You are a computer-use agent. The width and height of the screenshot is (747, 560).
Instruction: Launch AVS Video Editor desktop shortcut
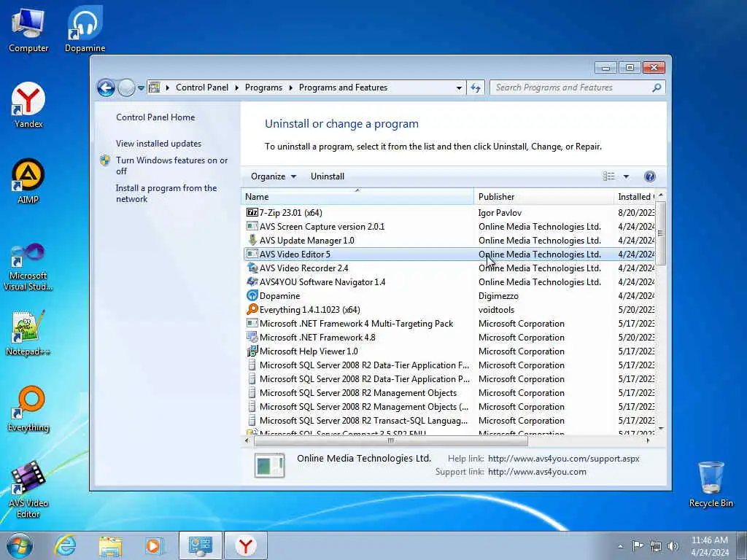pyautogui.click(x=28, y=489)
